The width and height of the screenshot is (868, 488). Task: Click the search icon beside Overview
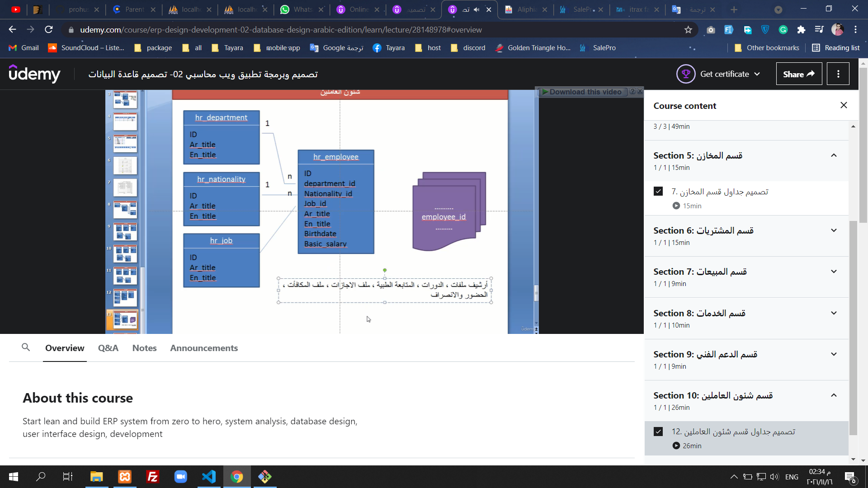coord(26,347)
